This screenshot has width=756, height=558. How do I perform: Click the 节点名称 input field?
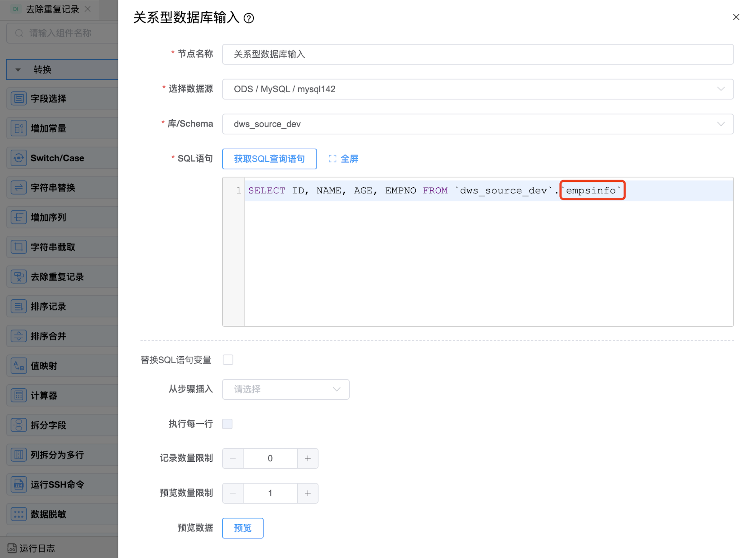(x=477, y=54)
